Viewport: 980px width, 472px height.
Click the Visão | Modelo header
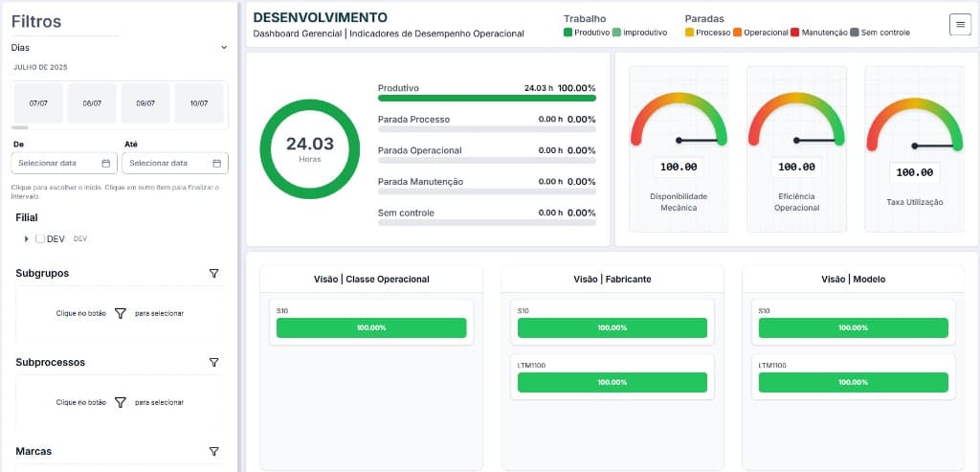tap(853, 279)
